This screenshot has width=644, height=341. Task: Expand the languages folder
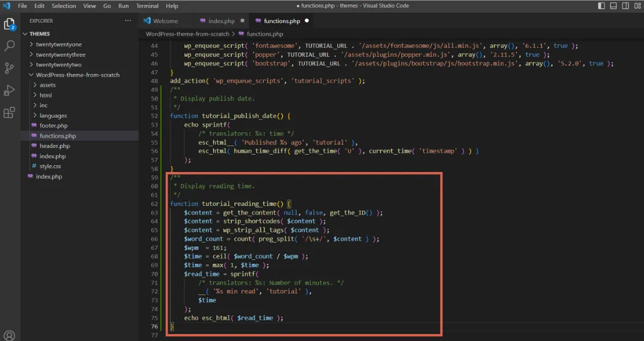(53, 115)
